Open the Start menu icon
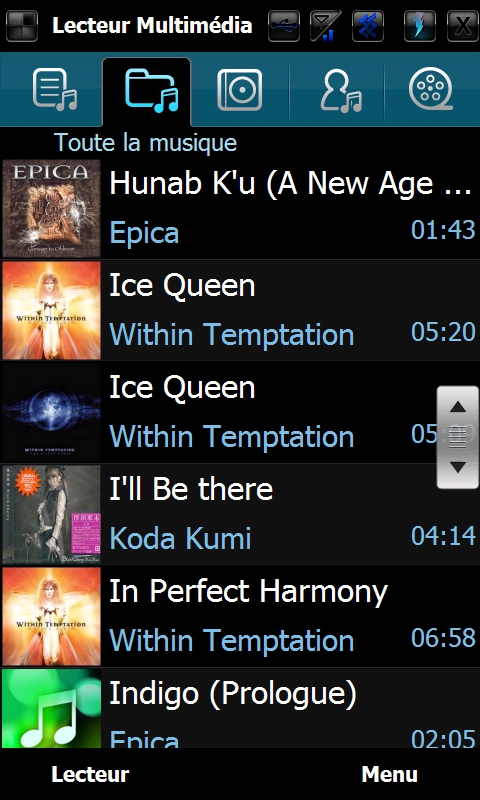The image size is (480, 800). pos(22,25)
